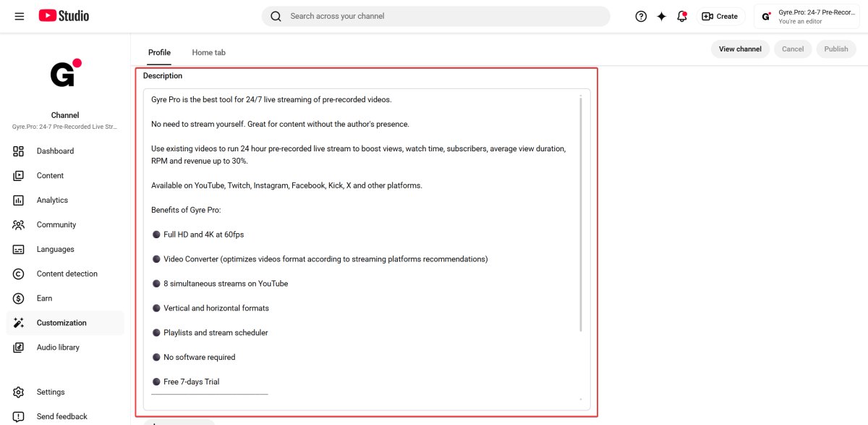The height and width of the screenshot is (425, 868).
Task: Open Content from the sidebar
Action: point(65,176)
